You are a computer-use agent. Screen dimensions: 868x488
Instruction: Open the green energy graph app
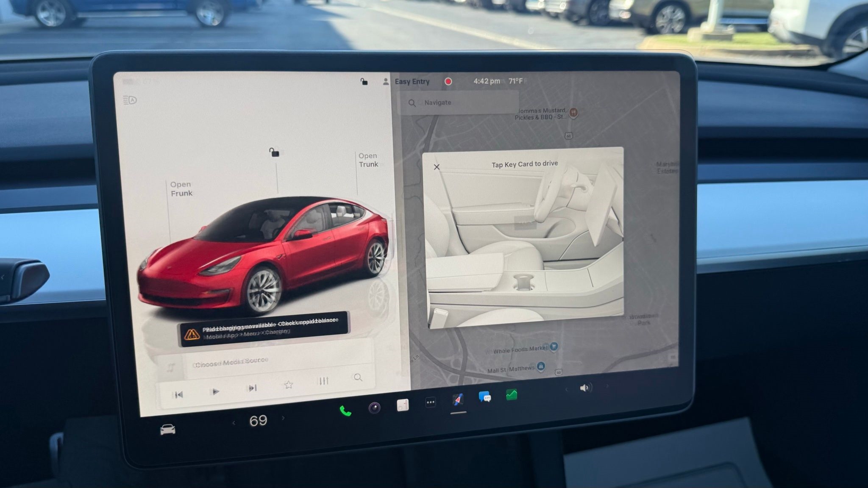point(512,395)
